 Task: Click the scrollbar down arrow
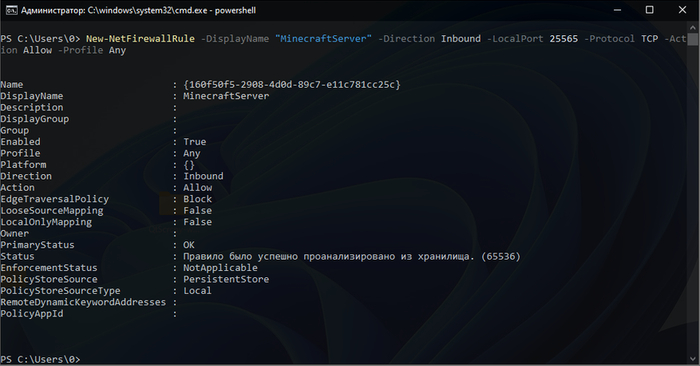click(692, 359)
